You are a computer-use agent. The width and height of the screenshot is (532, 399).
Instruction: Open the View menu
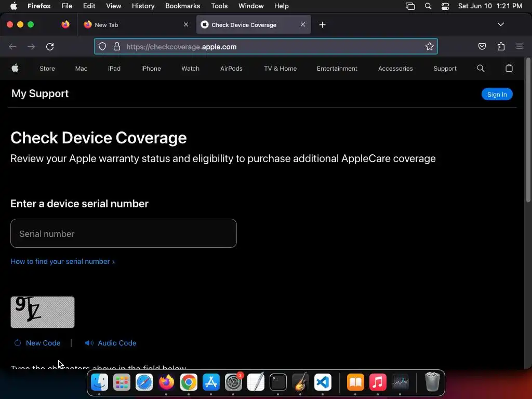point(113,6)
